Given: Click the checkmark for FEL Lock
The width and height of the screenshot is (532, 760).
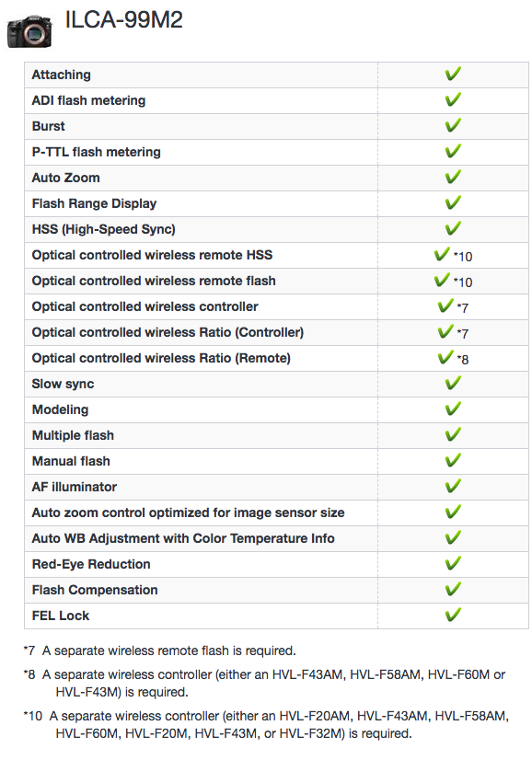Looking at the screenshot, I should point(453,615).
